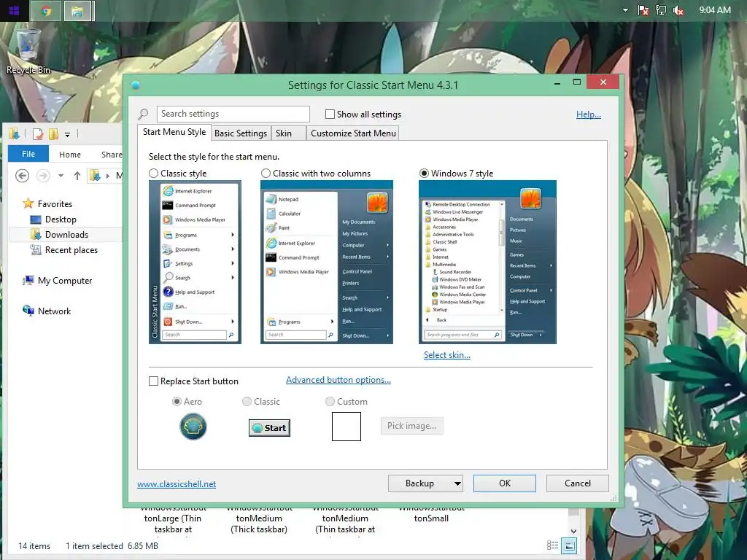Open Customize Quick Access Toolbar dropdown

tap(68, 135)
